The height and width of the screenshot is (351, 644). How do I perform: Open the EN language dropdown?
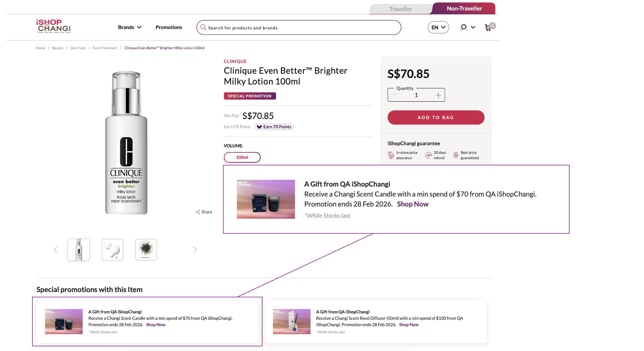click(438, 27)
